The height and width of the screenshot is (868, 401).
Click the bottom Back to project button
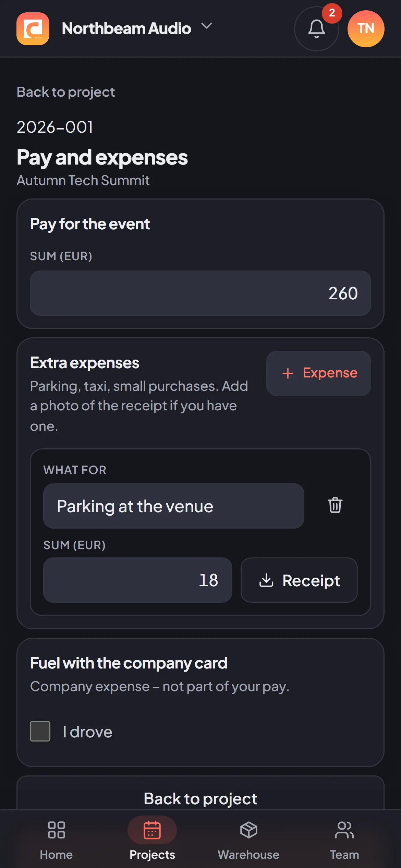200,798
